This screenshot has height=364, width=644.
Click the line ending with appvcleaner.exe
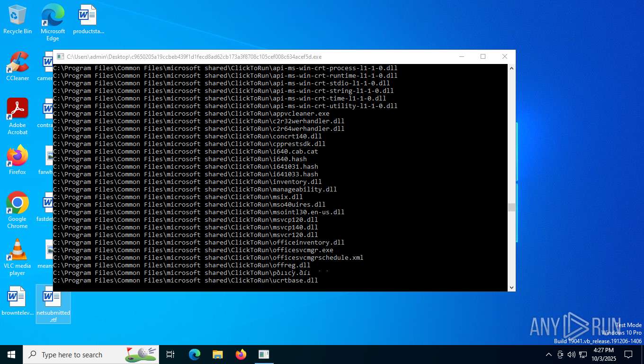[x=191, y=114]
